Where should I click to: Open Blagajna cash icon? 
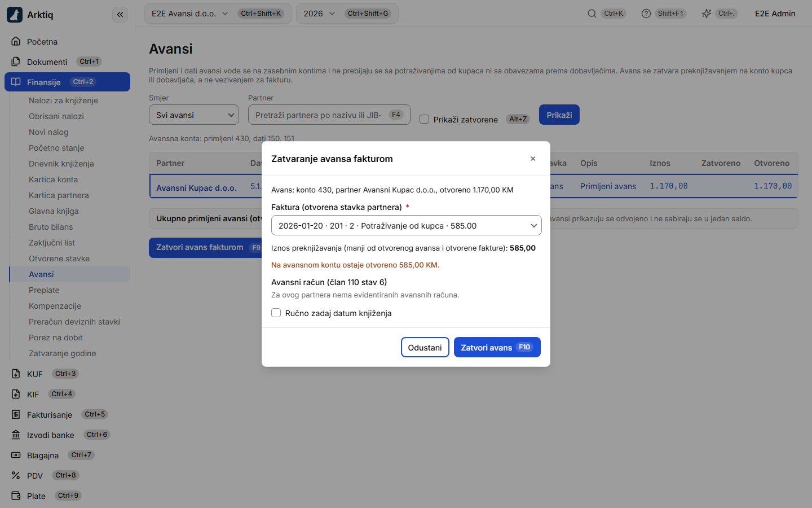click(x=16, y=455)
